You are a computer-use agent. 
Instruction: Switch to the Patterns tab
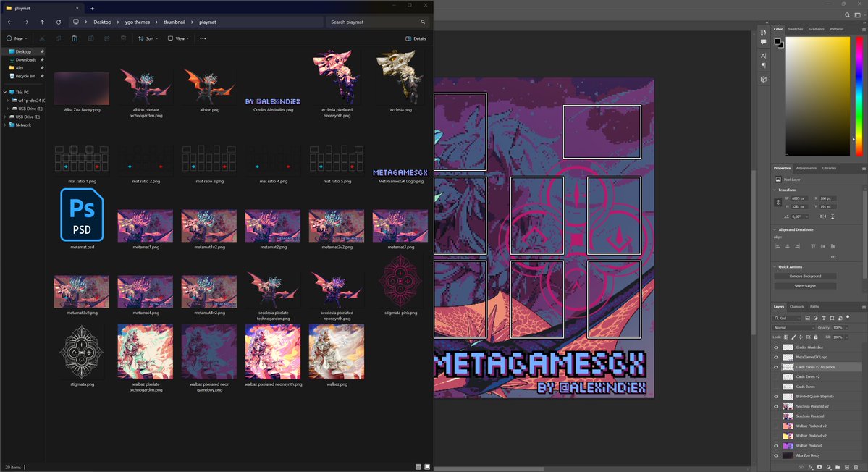(x=836, y=29)
